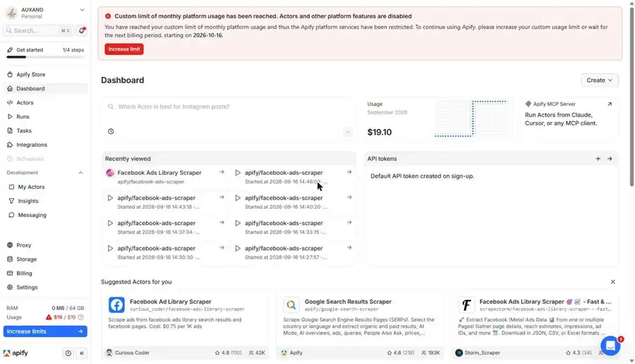Image resolution: width=635 pixels, height=364 pixels.
Task: Click the 'Which Actor is best' search box
Action: point(229,107)
